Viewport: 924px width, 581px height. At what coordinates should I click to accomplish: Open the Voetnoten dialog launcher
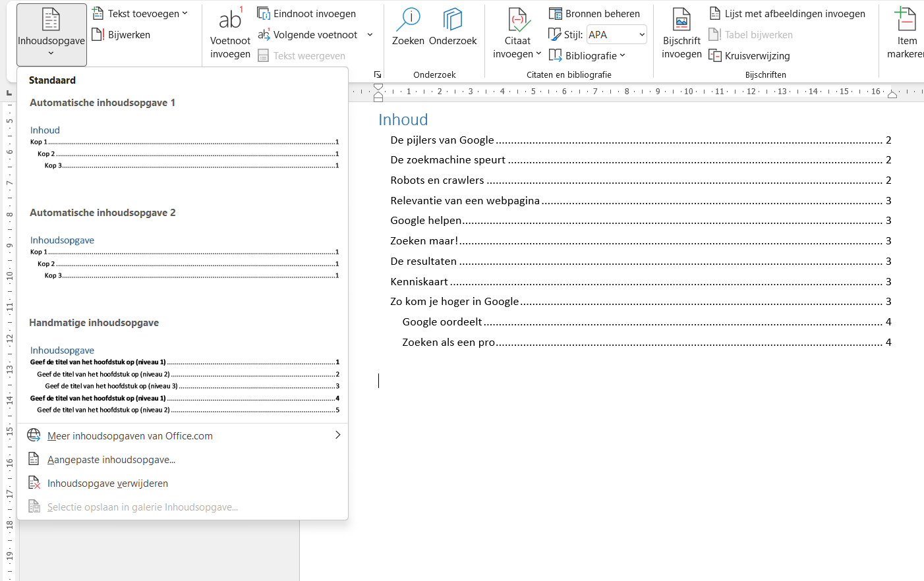(377, 74)
